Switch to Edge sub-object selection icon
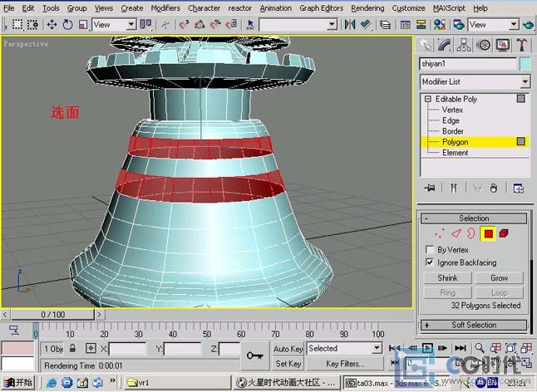 point(456,234)
